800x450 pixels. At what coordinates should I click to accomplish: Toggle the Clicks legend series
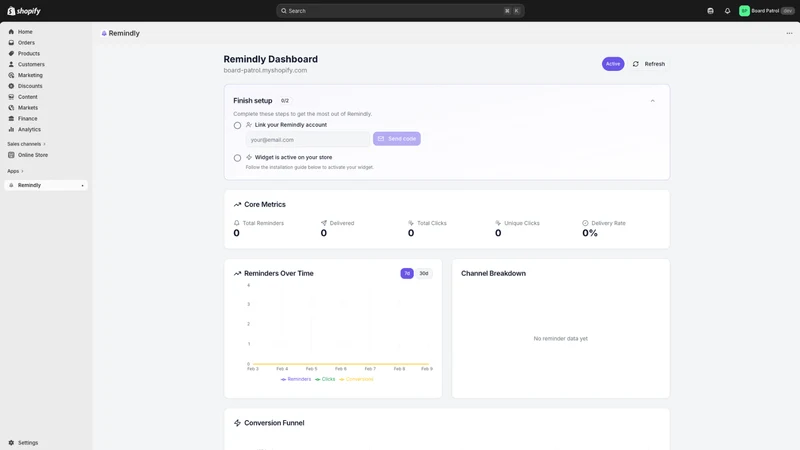tap(325, 379)
